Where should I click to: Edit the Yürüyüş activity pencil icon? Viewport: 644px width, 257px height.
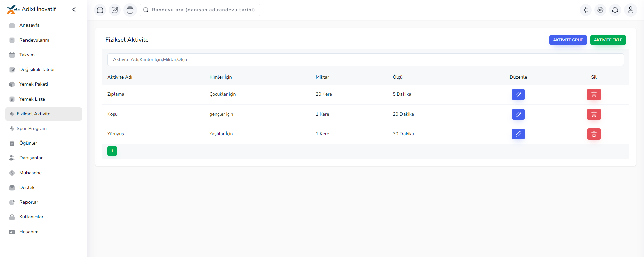518,134
